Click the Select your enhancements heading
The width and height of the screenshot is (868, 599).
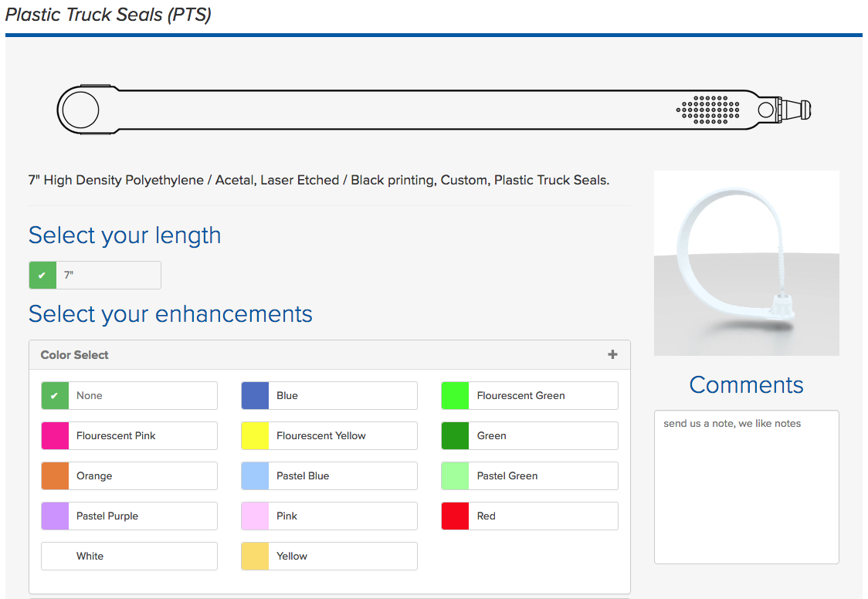(171, 313)
